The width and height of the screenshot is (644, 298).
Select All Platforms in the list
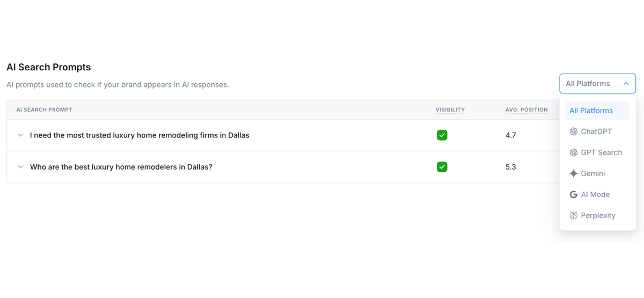click(591, 111)
